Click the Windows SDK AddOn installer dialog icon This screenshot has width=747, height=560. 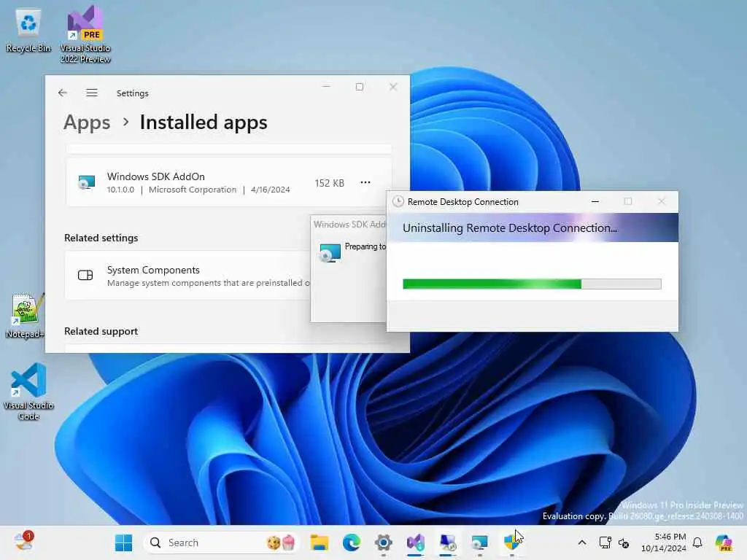(x=330, y=252)
